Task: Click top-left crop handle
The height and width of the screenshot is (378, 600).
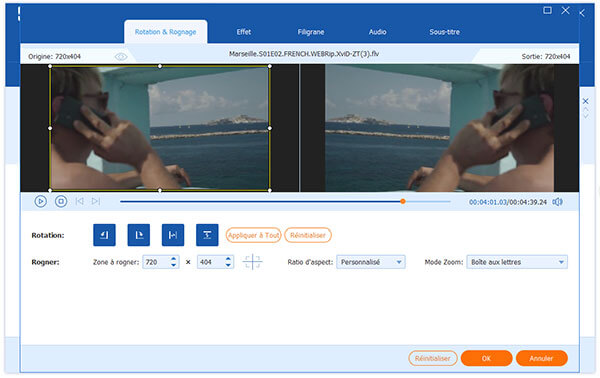Action: pyautogui.click(x=50, y=66)
